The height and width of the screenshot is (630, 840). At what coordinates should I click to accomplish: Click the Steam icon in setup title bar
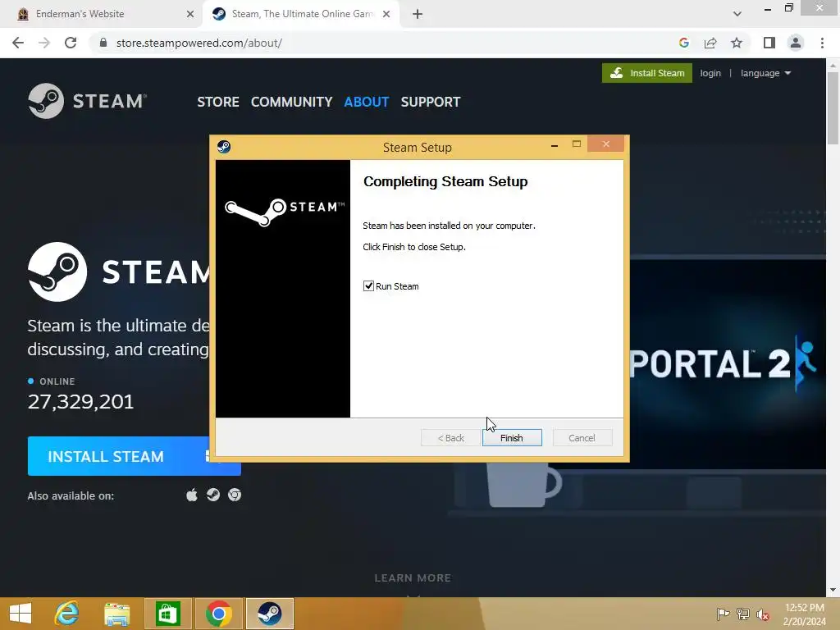(224, 146)
